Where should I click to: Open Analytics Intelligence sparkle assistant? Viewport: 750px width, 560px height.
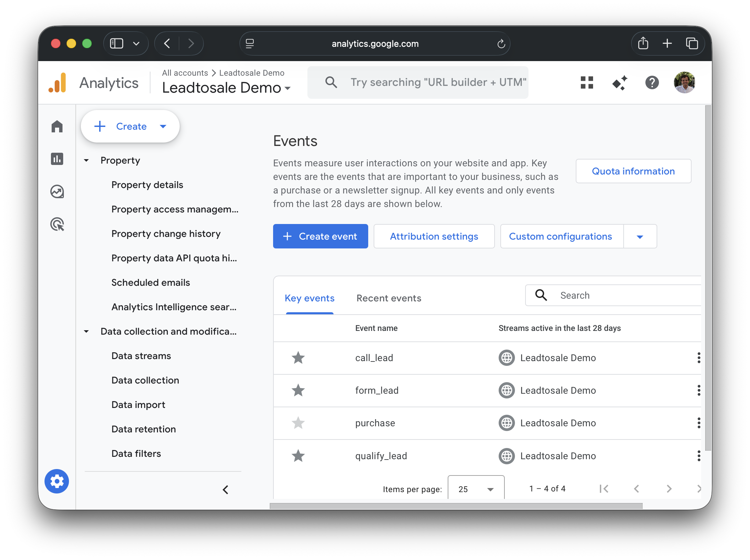[620, 82]
